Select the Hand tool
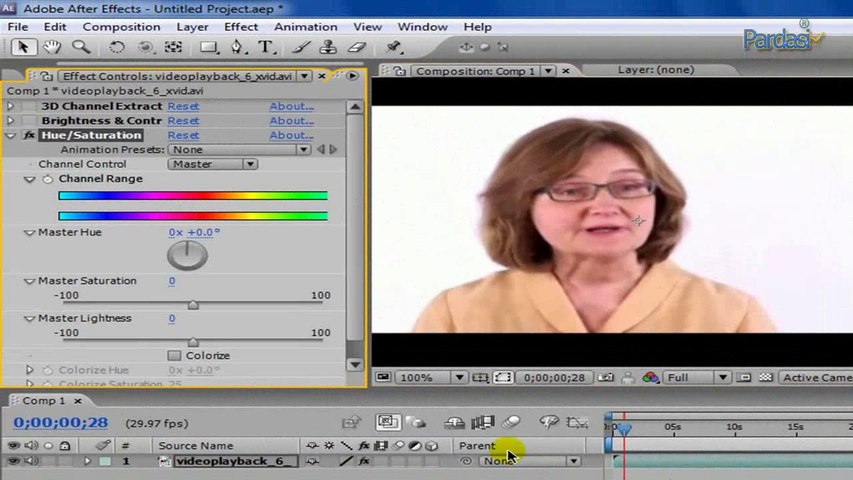853x480 pixels. (x=52, y=47)
